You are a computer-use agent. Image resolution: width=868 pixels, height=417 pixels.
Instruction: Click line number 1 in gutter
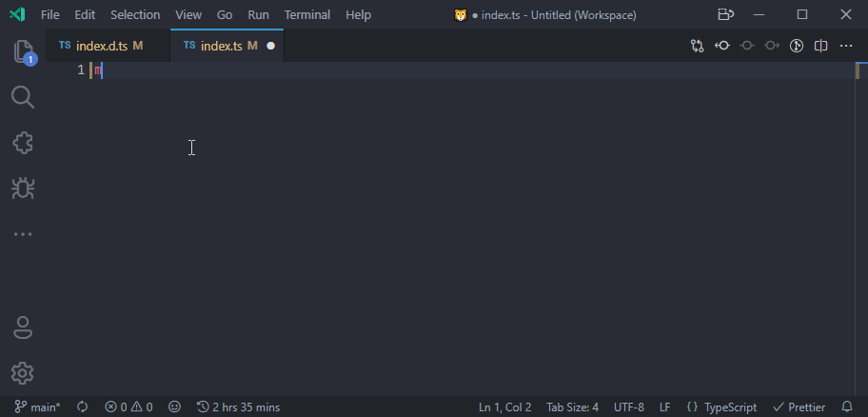click(81, 69)
